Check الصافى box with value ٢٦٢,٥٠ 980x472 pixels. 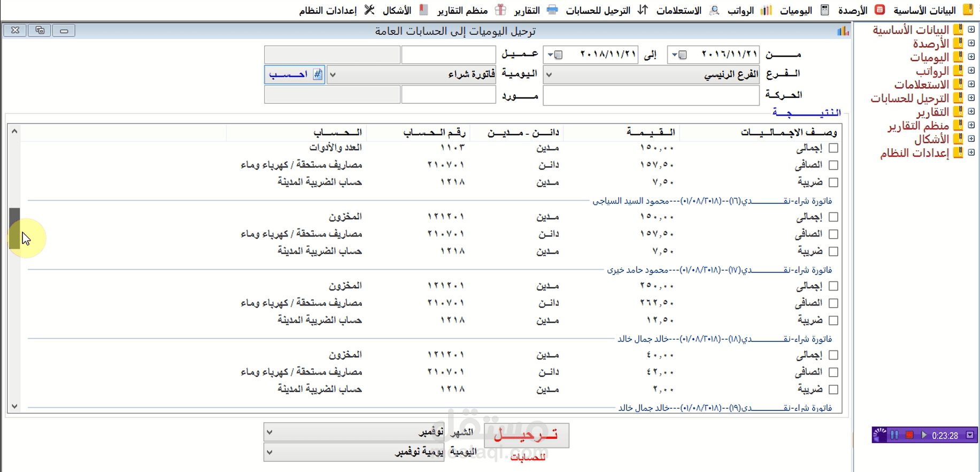[833, 303]
